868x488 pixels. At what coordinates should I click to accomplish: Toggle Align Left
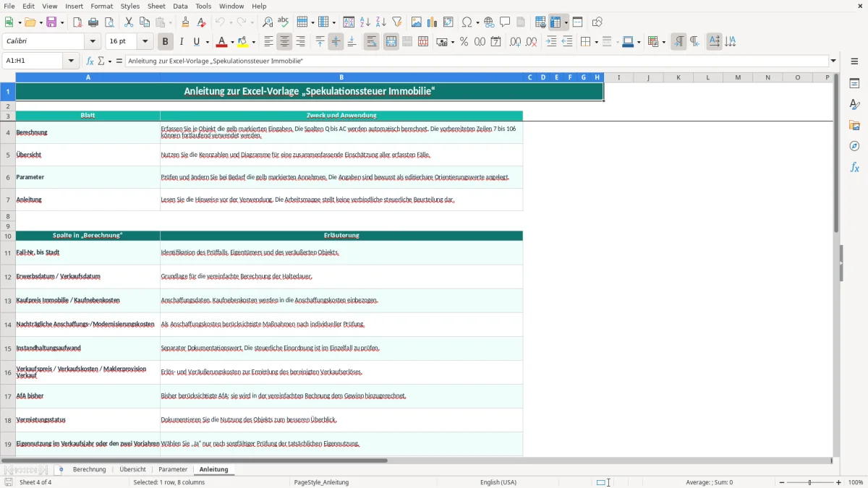pos(268,42)
